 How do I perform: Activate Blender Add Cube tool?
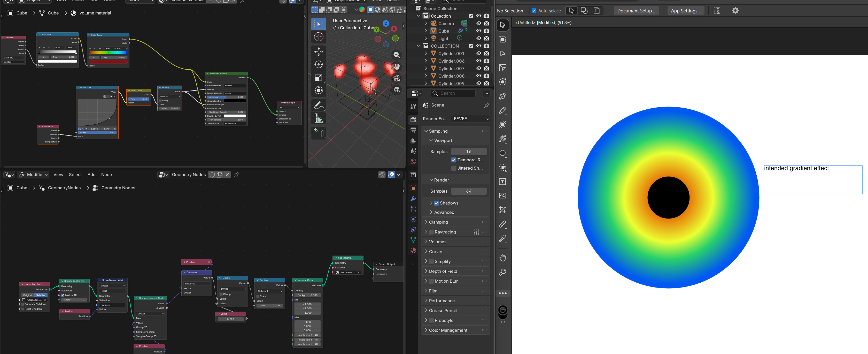(x=319, y=133)
